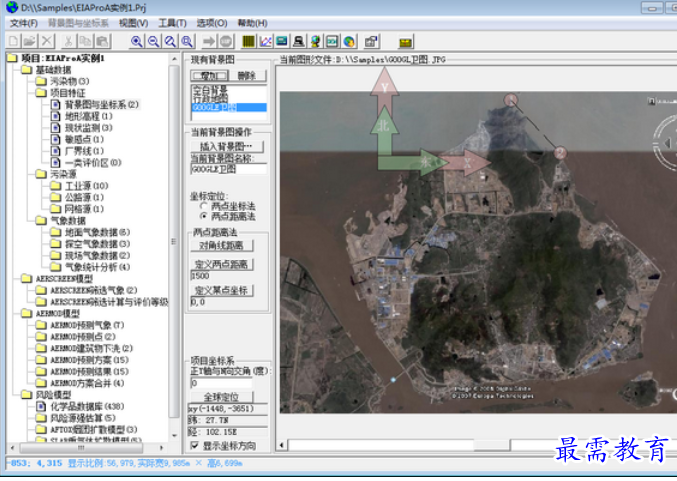Click the 插入背景图 button
The image size is (677, 481).
pyautogui.click(x=227, y=146)
